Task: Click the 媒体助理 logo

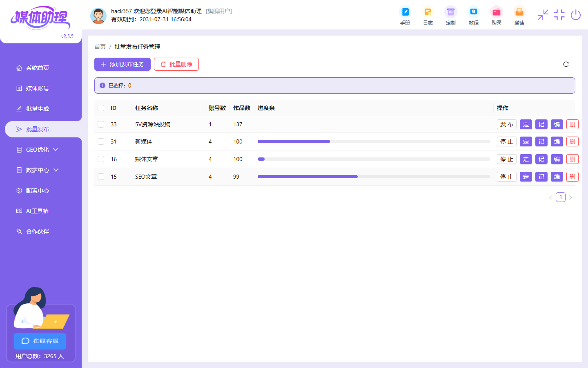Action: point(40,18)
